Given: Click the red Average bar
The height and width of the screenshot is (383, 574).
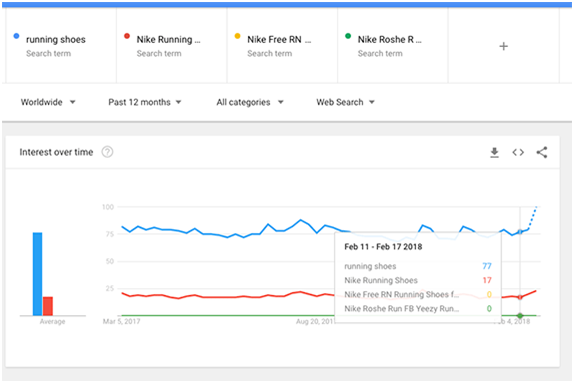Looking at the screenshot, I should [x=48, y=306].
